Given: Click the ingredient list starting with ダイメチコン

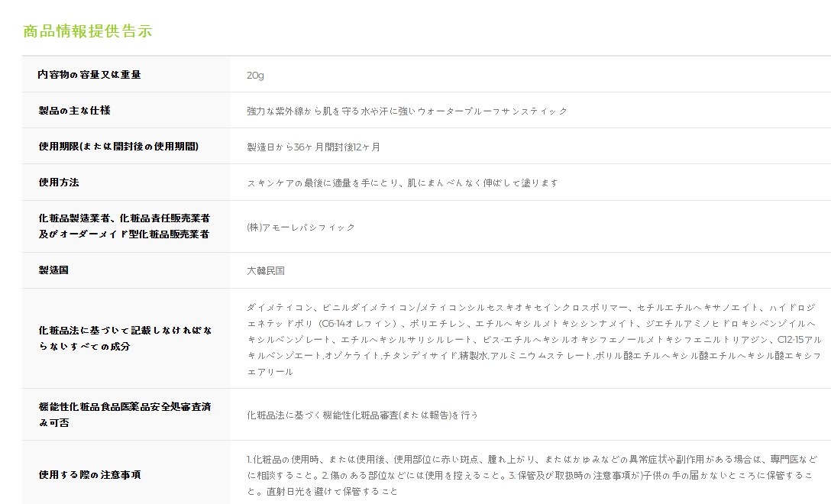Looking at the screenshot, I should click(x=534, y=340).
